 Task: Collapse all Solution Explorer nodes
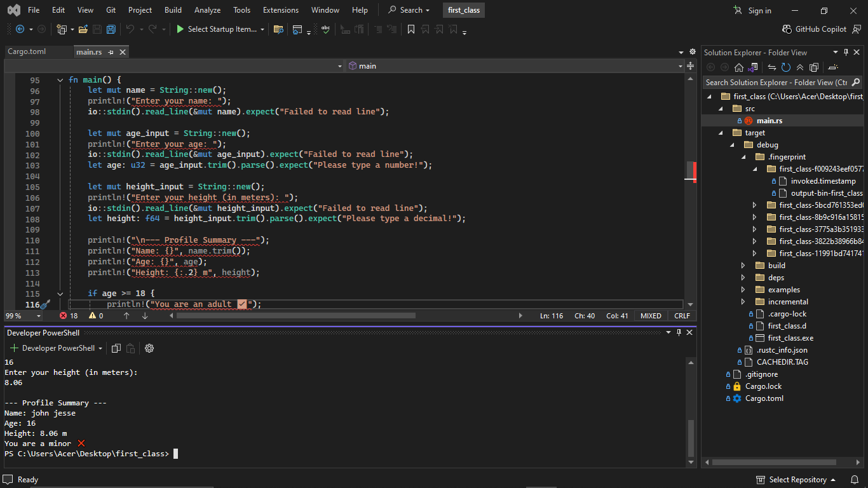coord(800,67)
